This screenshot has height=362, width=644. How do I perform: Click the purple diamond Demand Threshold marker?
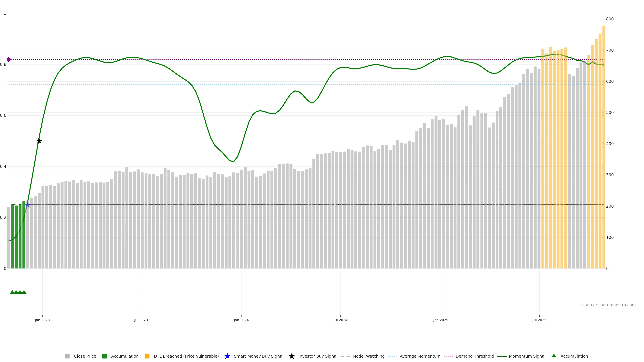(x=9, y=59)
